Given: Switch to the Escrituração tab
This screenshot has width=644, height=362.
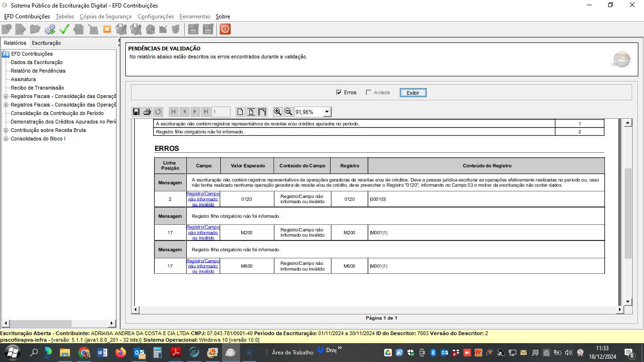Looking at the screenshot, I should [x=46, y=43].
